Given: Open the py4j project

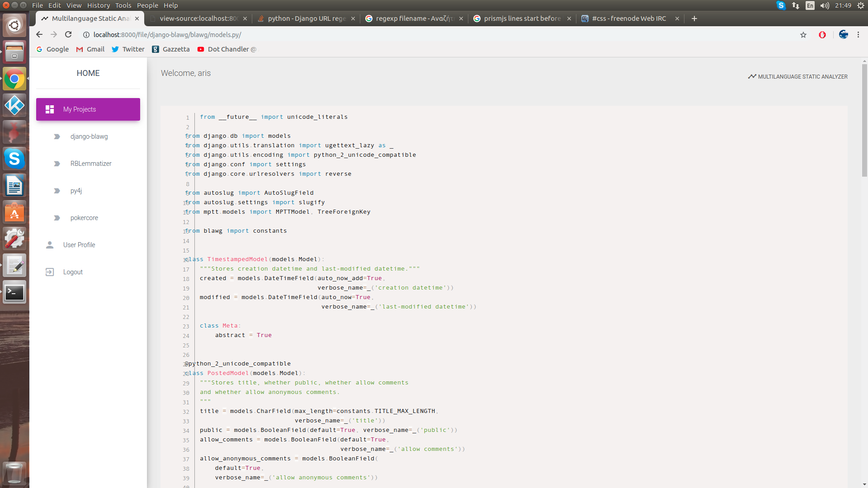Looking at the screenshot, I should click(76, 191).
